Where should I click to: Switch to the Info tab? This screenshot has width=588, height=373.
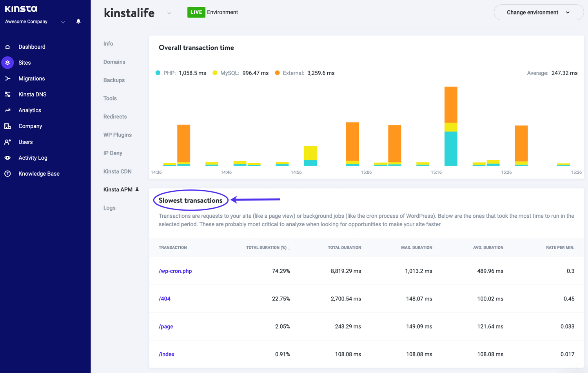(x=108, y=44)
